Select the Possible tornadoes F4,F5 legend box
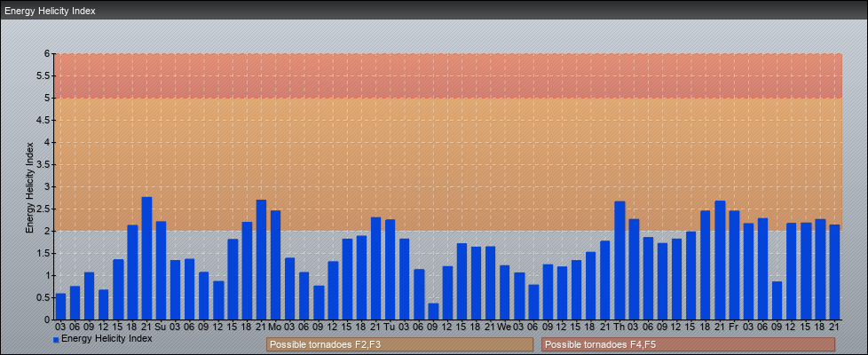 click(688, 344)
